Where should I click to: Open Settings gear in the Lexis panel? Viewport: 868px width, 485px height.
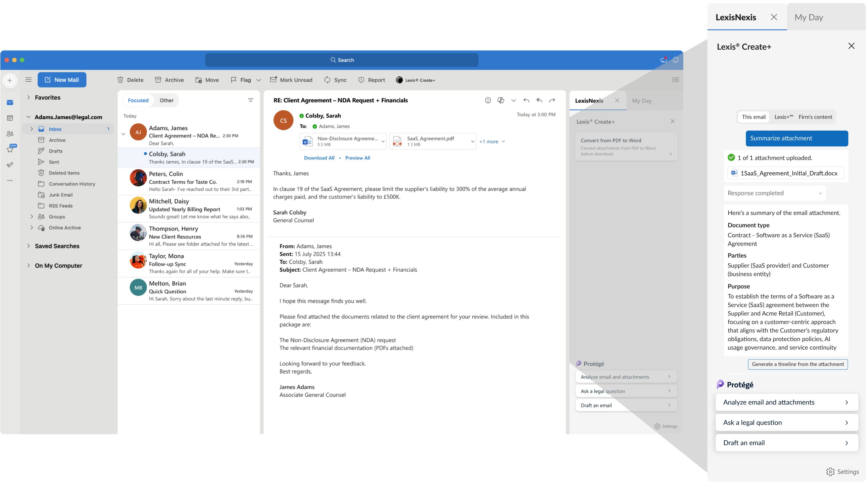point(831,472)
